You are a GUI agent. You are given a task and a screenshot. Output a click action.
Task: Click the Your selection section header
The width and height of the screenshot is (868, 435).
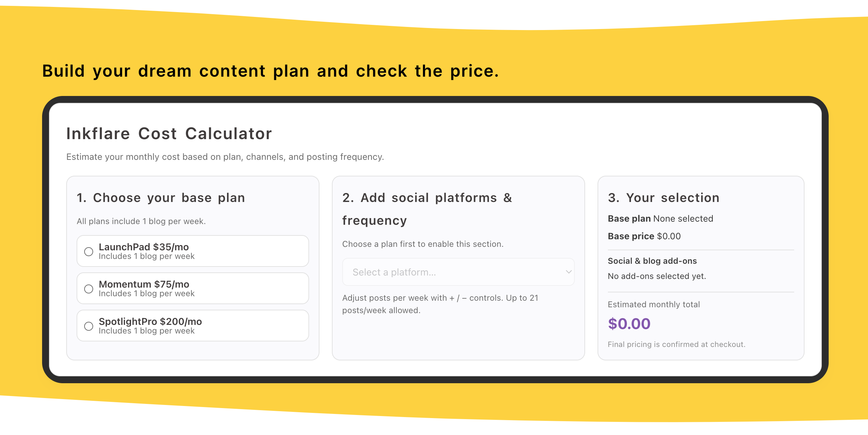(663, 197)
